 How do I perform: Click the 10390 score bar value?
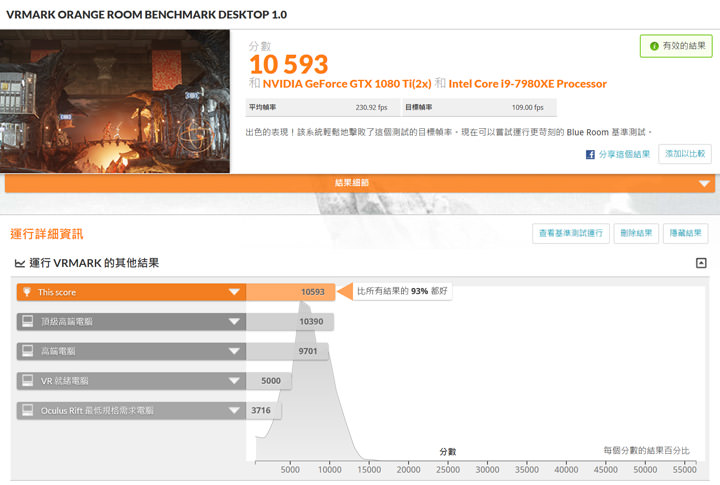pos(311,321)
